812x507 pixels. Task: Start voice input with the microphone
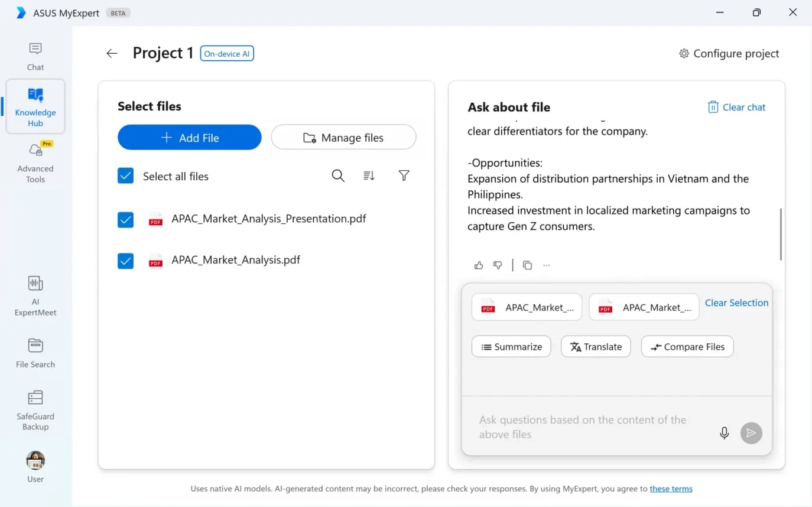point(725,433)
